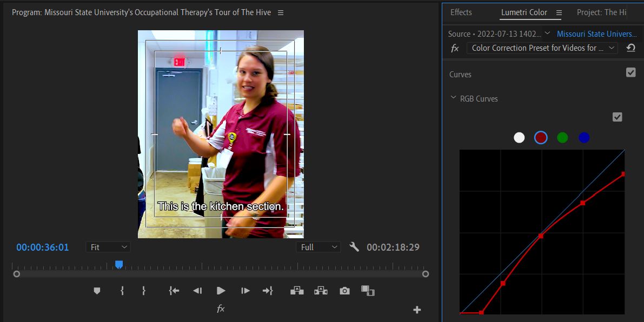Add a marker in the Program monitor
This screenshot has width=644, height=322.
click(x=97, y=291)
